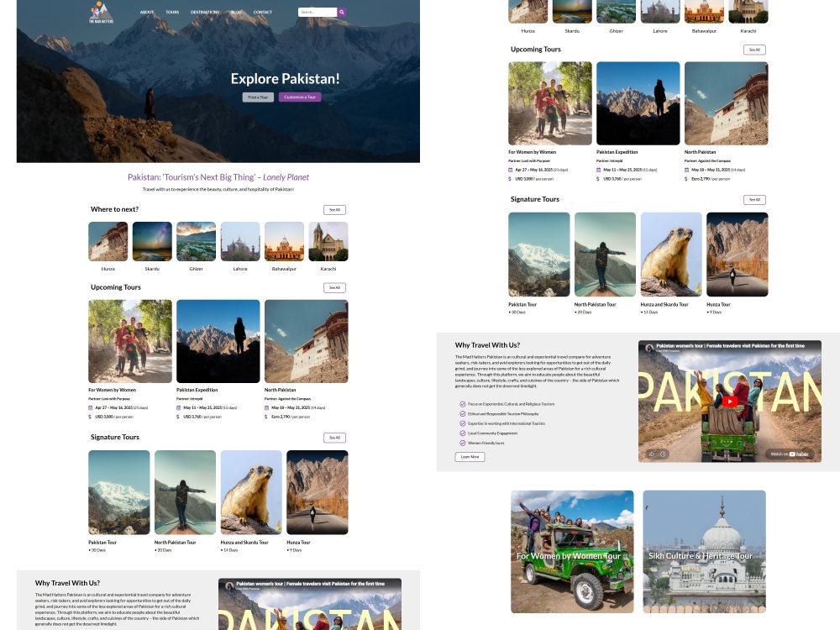The image size is (840, 630).
Task: Click Watch on YouTube badge
Action: (x=789, y=454)
